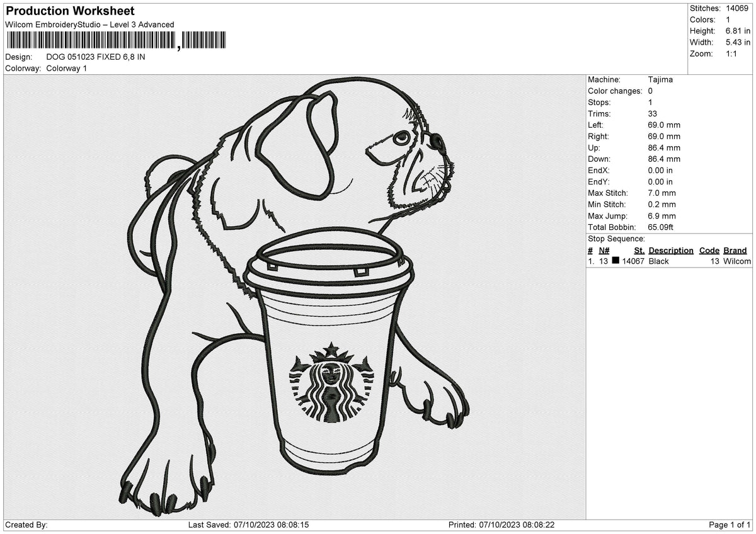756x534 pixels.
Task: Click the EndY value 0.00 in
Action: [660, 181]
